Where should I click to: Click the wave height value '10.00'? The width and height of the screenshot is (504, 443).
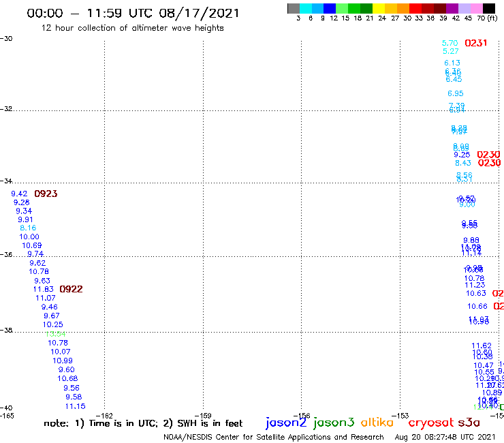coord(29,236)
